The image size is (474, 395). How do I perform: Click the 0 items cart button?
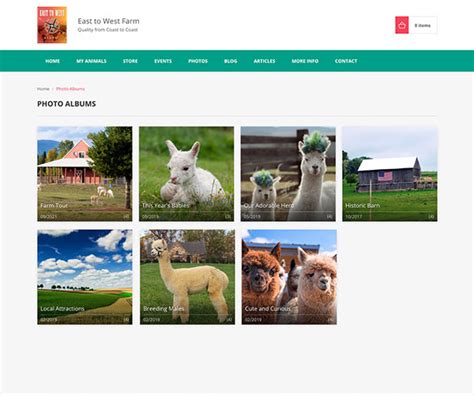423,25
